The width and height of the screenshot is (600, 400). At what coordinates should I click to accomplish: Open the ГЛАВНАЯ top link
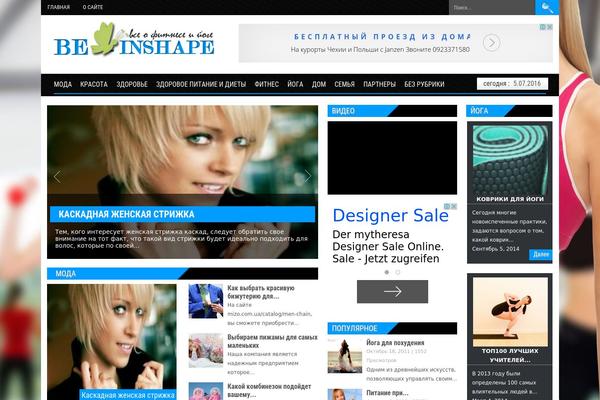(59, 7)
